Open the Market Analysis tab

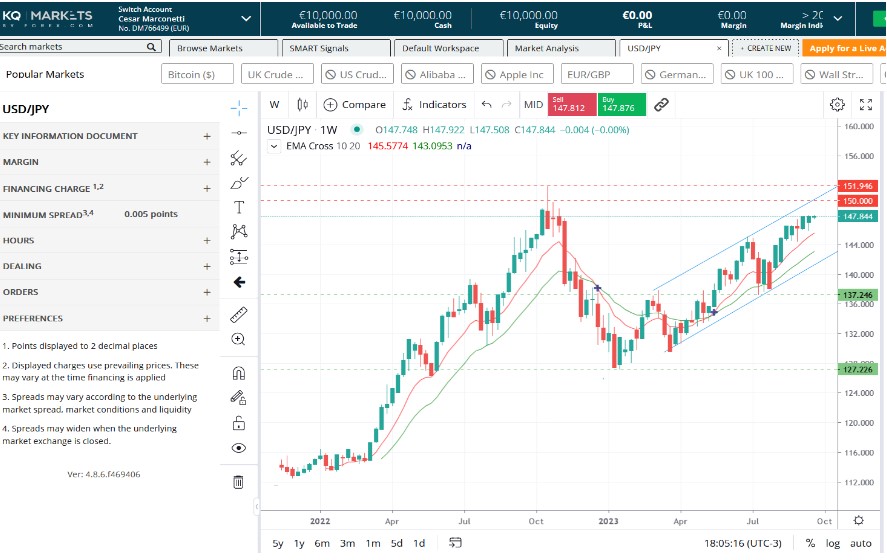(561, 48)
